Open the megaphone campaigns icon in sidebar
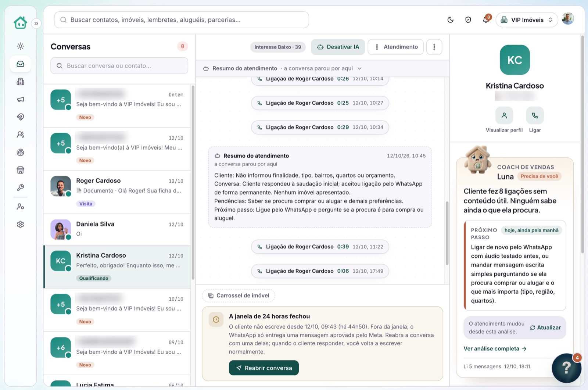 (21, 99)
